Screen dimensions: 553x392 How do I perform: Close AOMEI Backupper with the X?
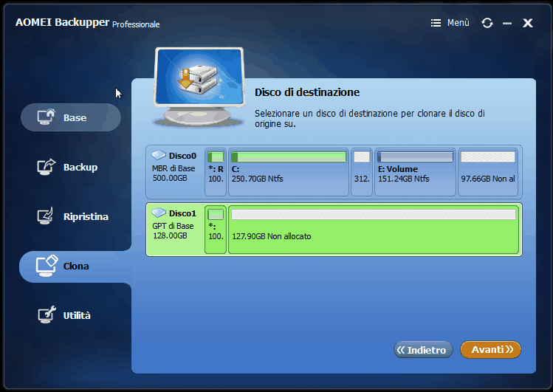tap(528, 23)
